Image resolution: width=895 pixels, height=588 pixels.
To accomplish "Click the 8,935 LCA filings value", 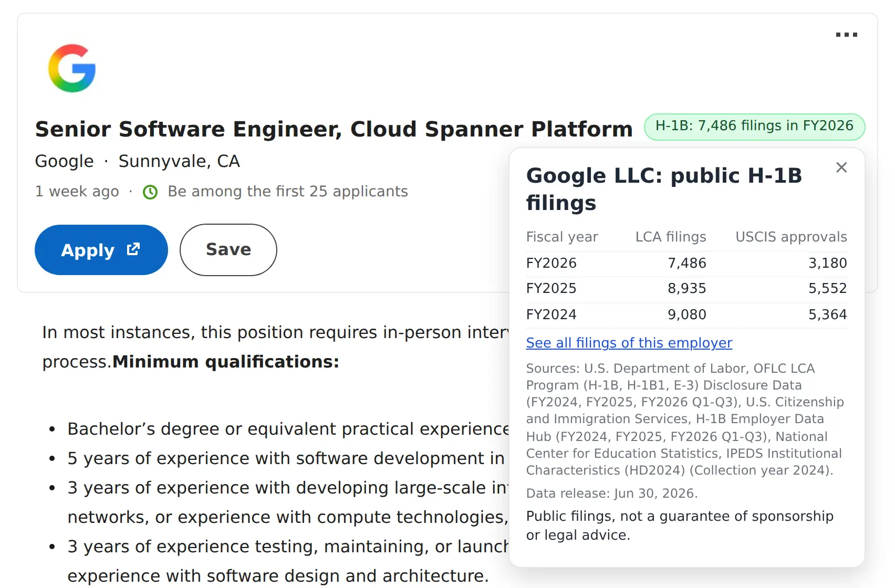I will click(687, 288).
